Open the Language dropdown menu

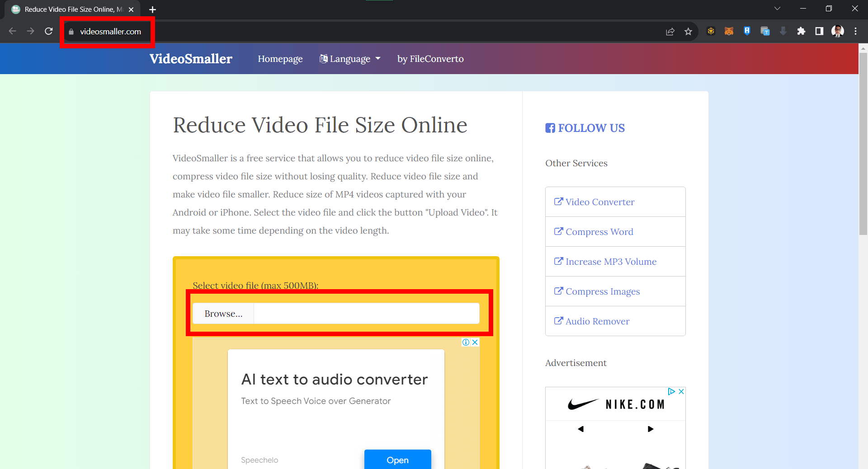pyautogui.click(x=350, y=59)
